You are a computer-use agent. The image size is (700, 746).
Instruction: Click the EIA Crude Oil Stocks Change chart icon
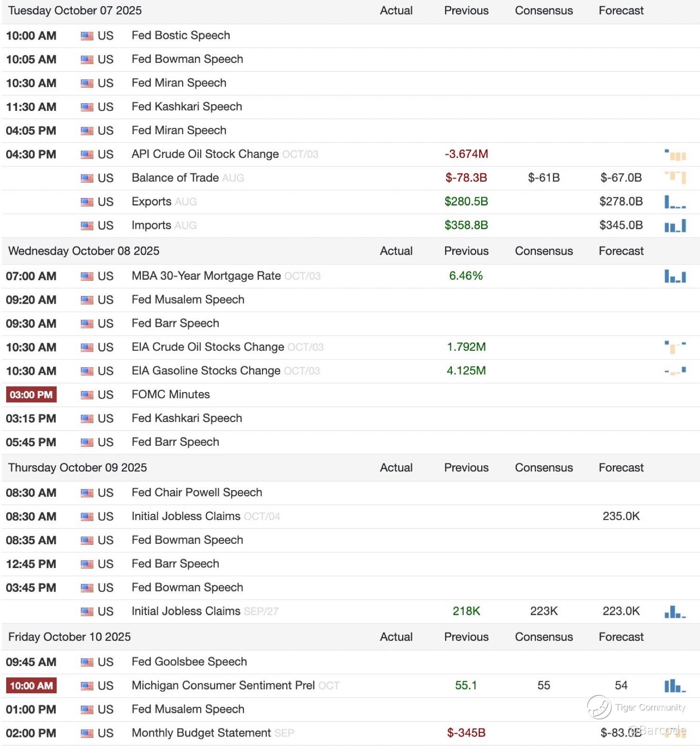pyautogui.click(x=675, y=347)
